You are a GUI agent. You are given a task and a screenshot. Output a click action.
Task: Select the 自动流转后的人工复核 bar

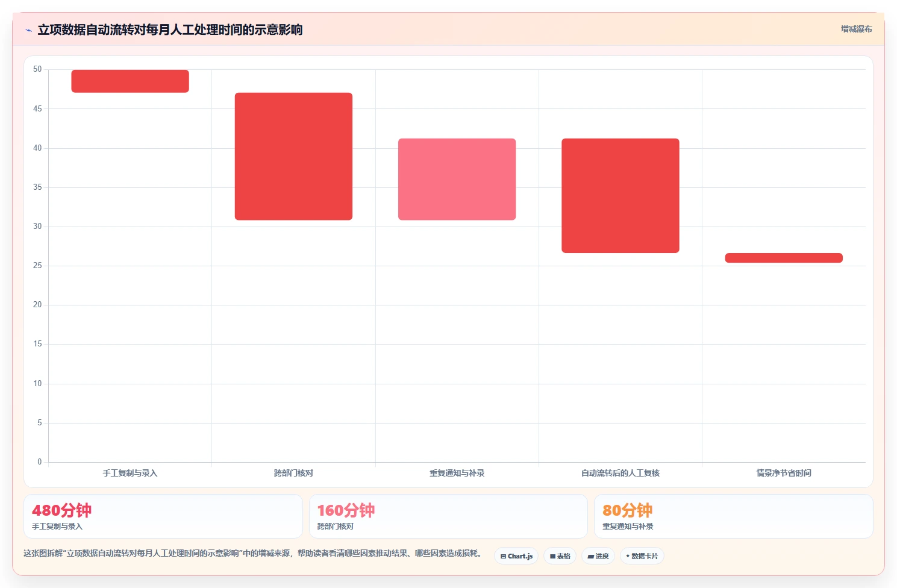pos(620,196)
